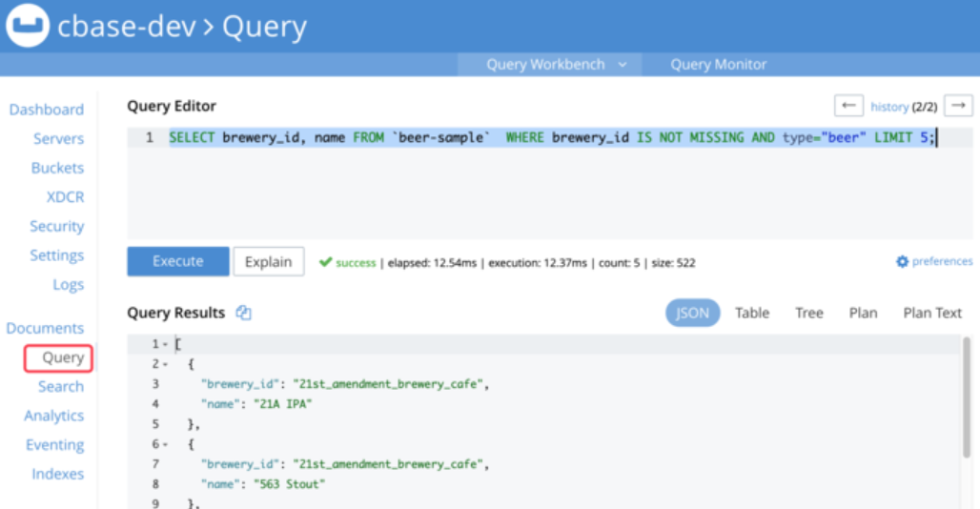Select the Table results view
980x509 pixels.
[752, 313]
